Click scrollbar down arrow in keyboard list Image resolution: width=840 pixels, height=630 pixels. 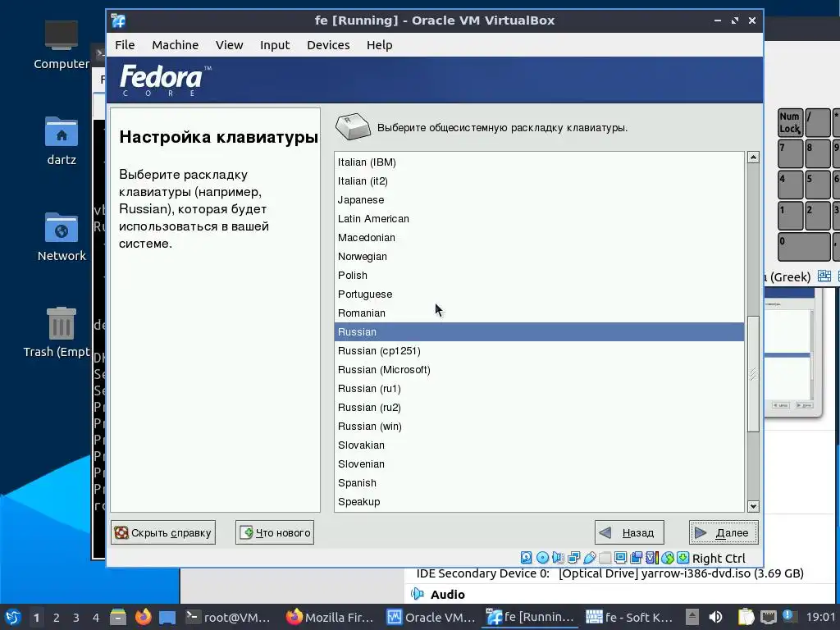[753, 506]
